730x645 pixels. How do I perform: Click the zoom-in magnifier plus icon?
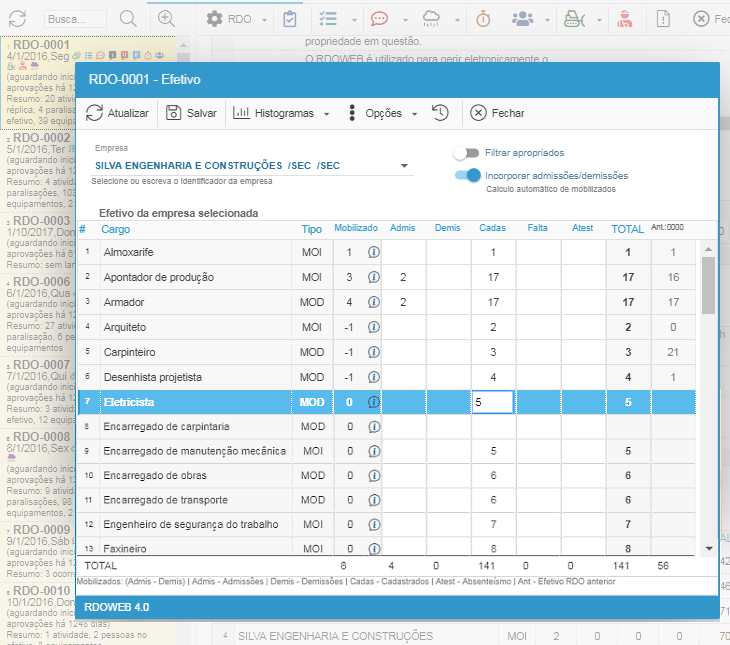click(x=166, y=19)
